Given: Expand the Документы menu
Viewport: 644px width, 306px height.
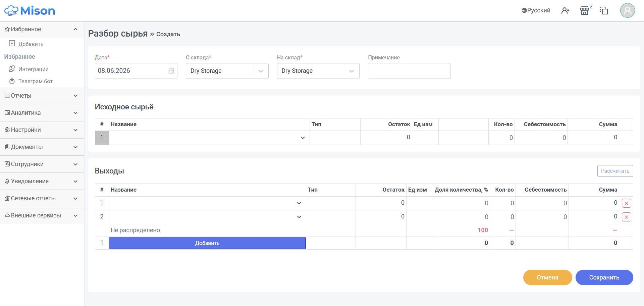Looking at the screenshot, I should click(42, 147).
